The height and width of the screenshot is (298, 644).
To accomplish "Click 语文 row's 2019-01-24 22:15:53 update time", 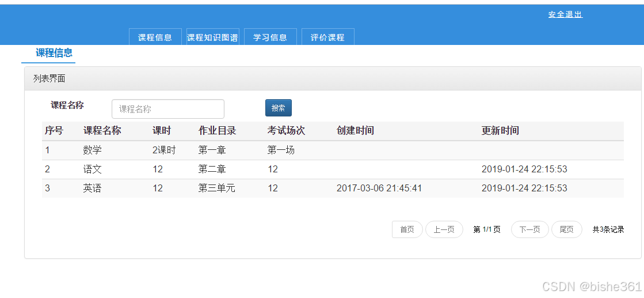I will click(524, 169).
